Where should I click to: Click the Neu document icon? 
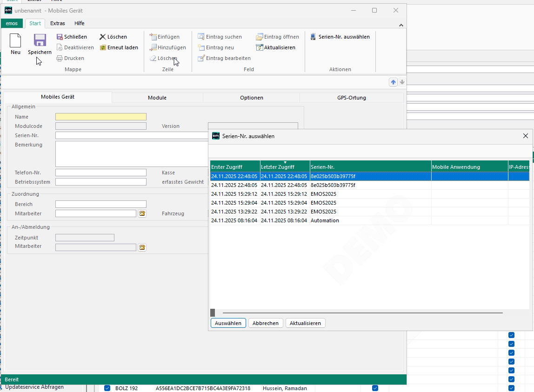pyautogui.click(x=15, y=40)
